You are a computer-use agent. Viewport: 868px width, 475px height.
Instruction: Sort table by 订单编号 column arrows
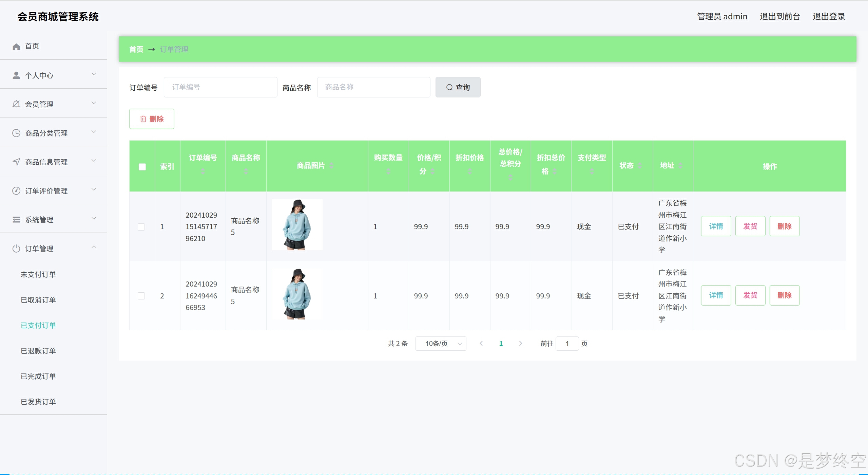point(203,171)
